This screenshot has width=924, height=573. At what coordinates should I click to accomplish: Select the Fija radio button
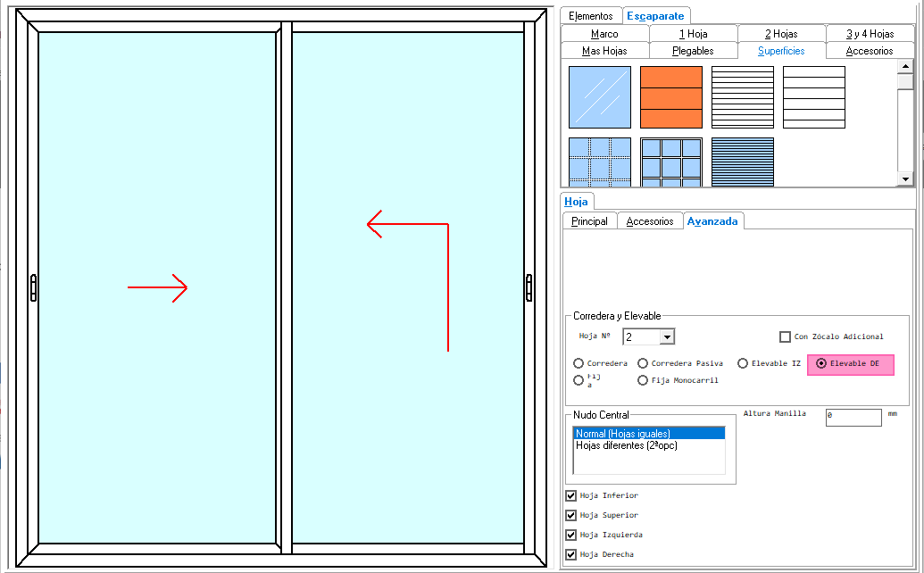pos(579,380)
